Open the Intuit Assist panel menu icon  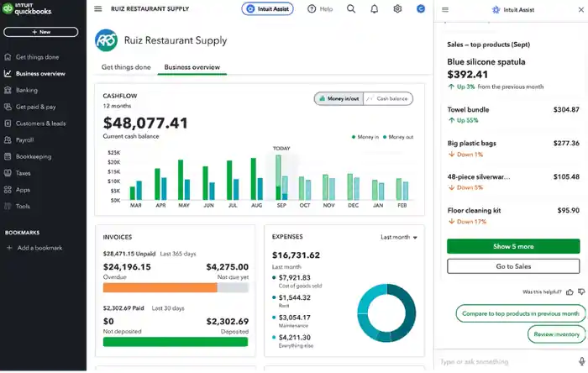coord(445,10)
